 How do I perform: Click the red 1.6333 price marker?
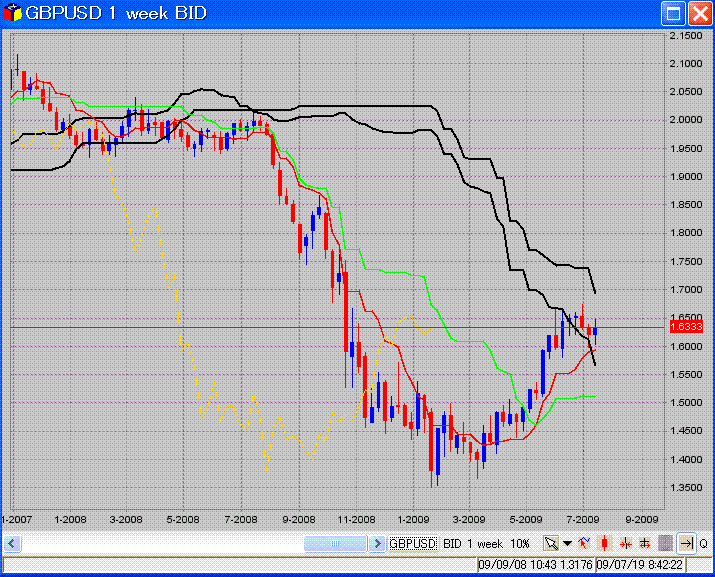pyautogui.click(x=686, y=327)
